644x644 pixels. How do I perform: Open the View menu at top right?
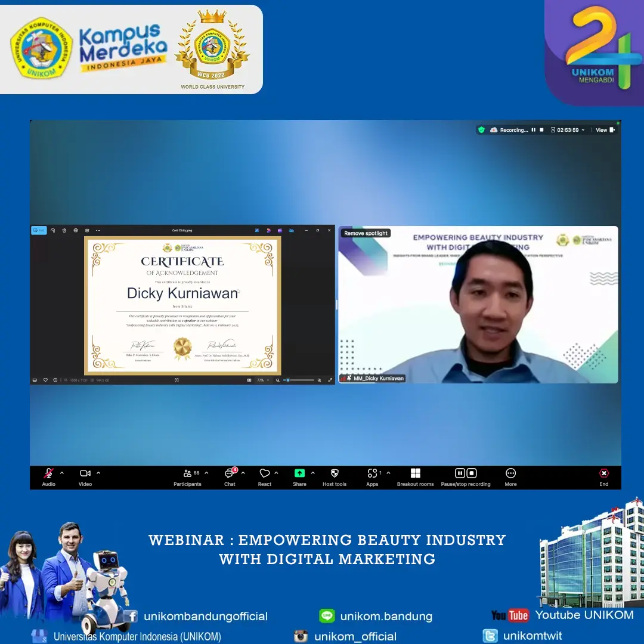tap(604, 130)
